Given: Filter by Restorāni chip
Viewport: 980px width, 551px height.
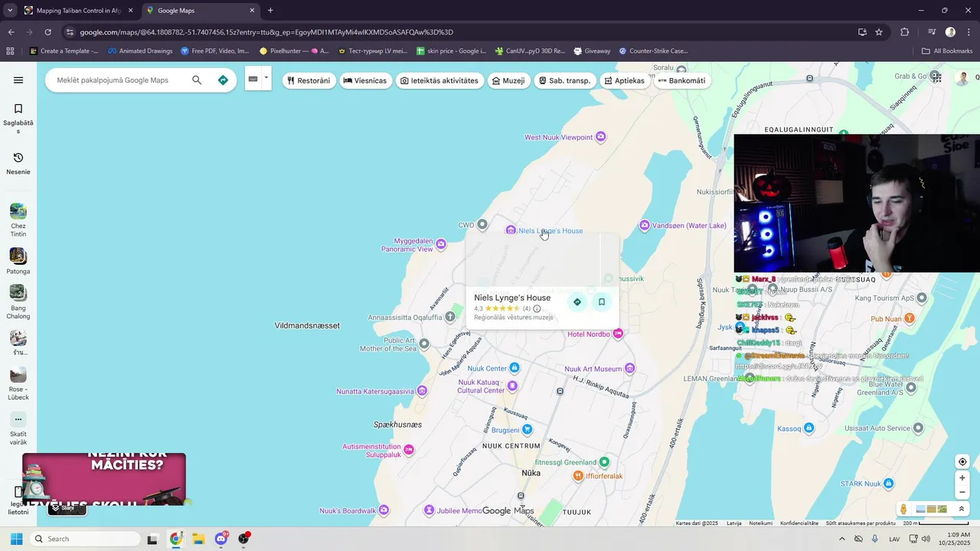Looking at the screenshot, I should (309, 80).
